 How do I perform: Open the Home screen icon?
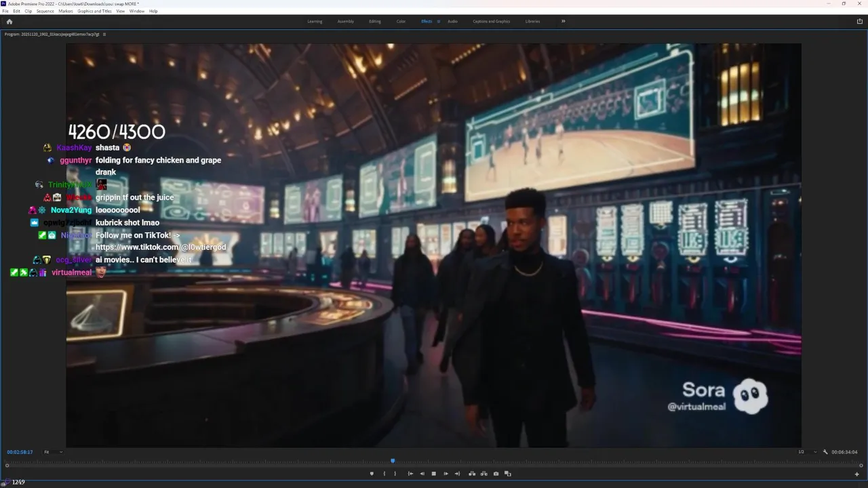pos(9,21)
